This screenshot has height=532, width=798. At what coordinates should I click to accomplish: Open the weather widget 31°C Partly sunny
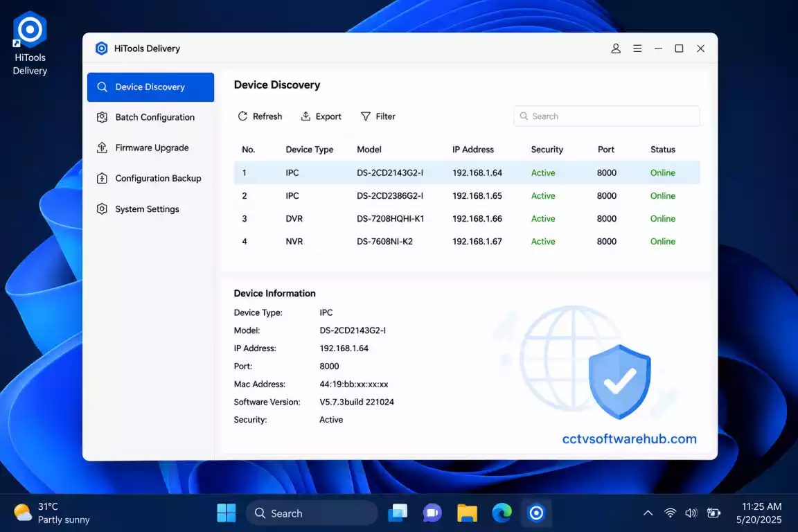51,513
